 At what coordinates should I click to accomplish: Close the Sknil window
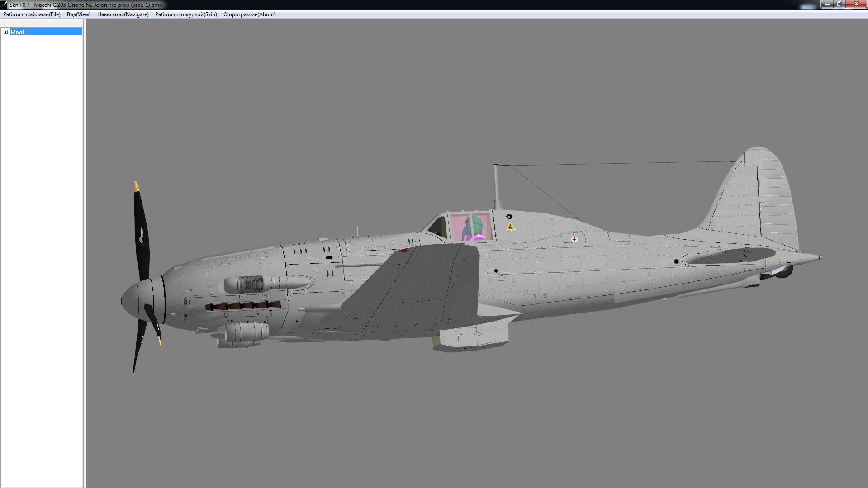856,4
